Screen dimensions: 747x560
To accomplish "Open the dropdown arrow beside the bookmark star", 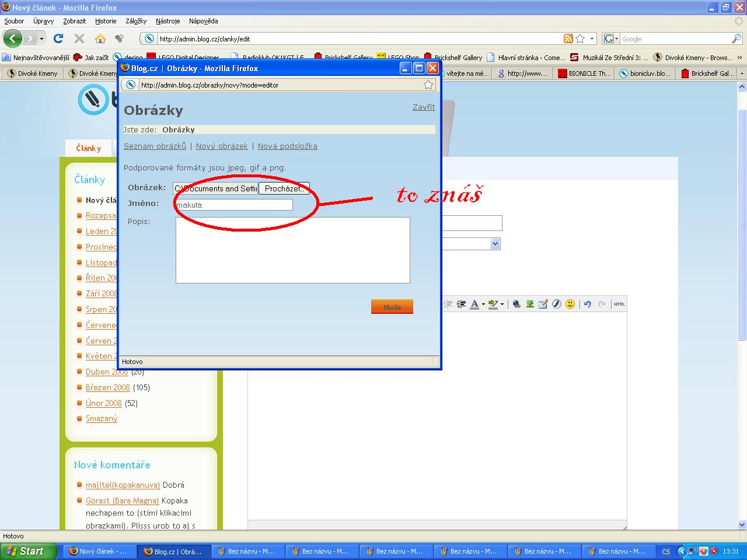I will click(x=592, y=39).
